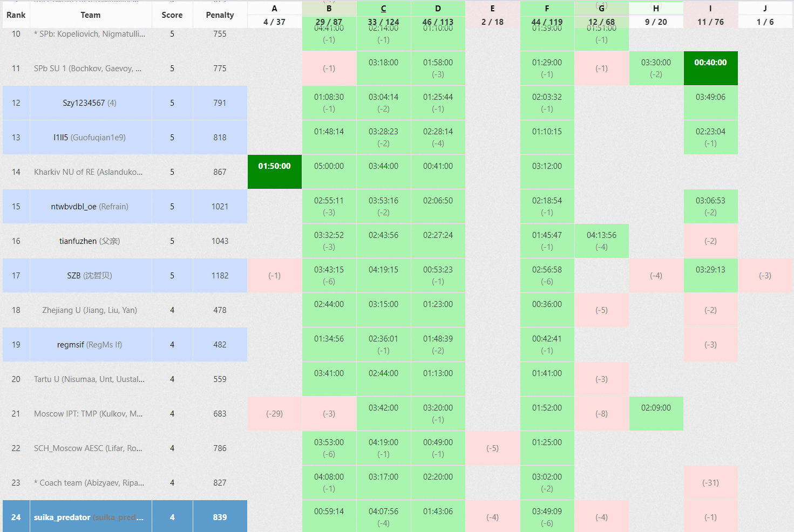Click the 04:13:56 solved cell in column G

pyautogui.click(x=601, y=241)
